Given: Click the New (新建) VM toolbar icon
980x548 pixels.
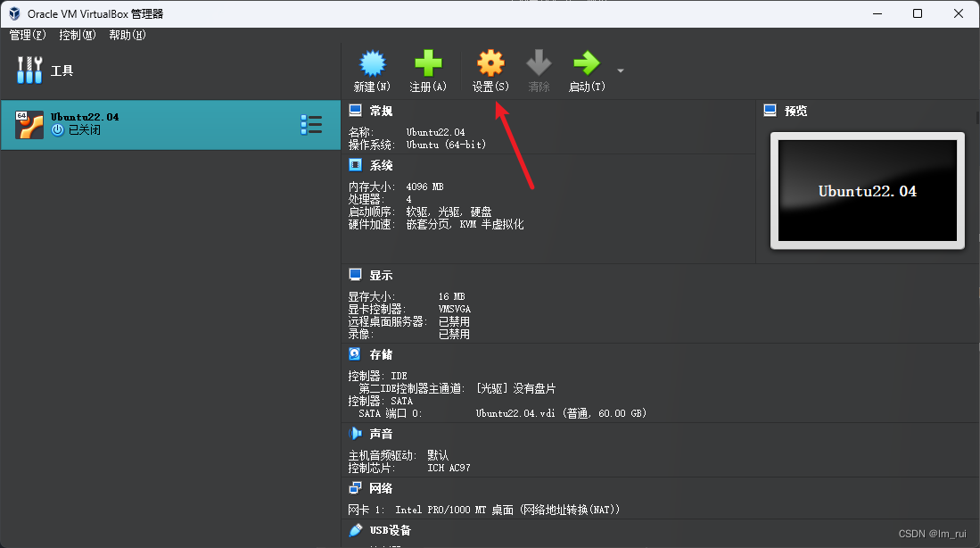Looking at the screenshot, I should (x=373, y=63).
